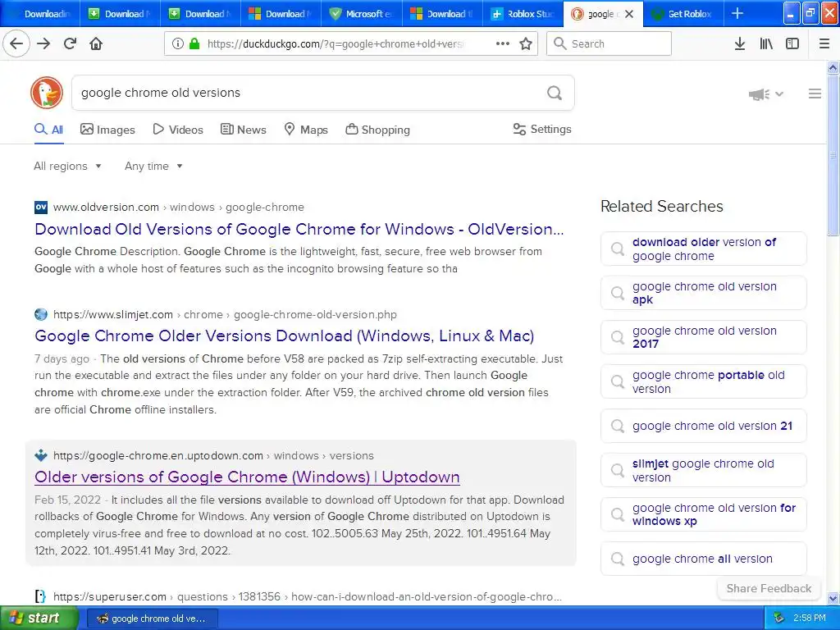The width and height of the screenshot is (840, 630).
Task: Reload the current page
Action: 71,43
